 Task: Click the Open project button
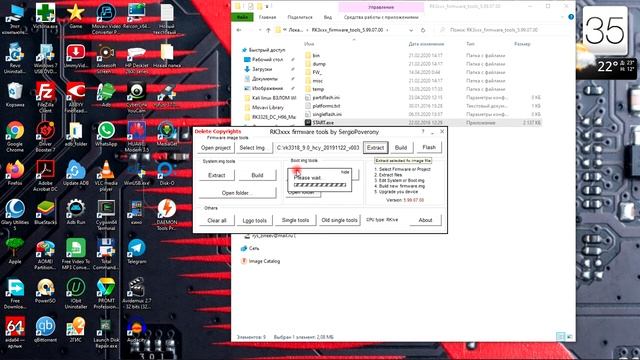(216, 148)
